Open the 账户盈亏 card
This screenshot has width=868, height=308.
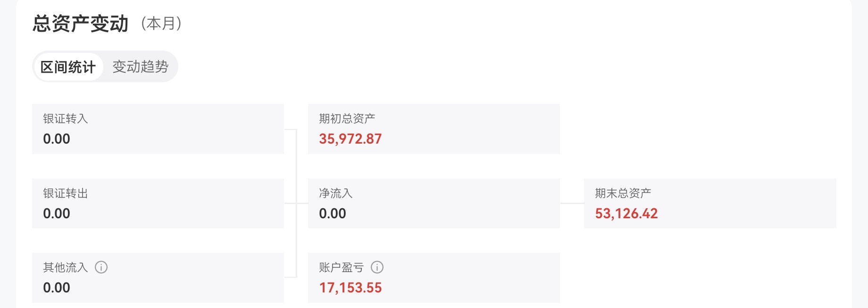pos(434,278)
